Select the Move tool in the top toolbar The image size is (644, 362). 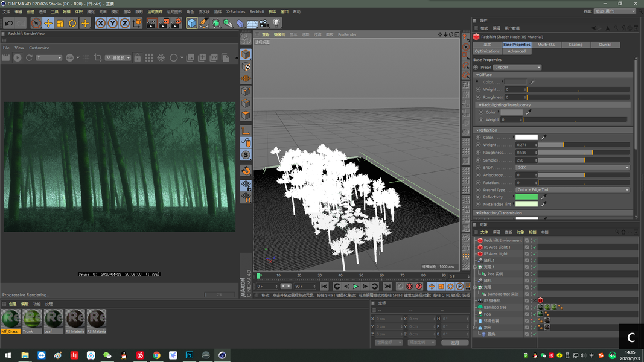pos(48,23)
